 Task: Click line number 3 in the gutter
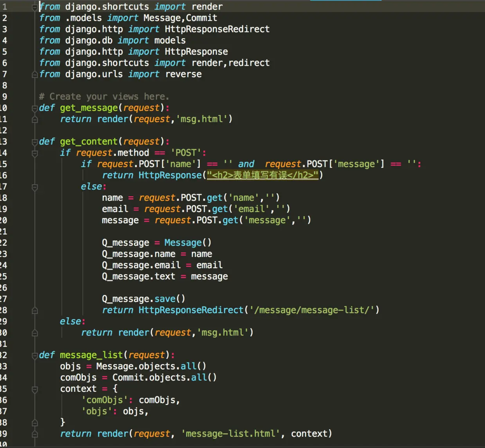coord(4,29)
